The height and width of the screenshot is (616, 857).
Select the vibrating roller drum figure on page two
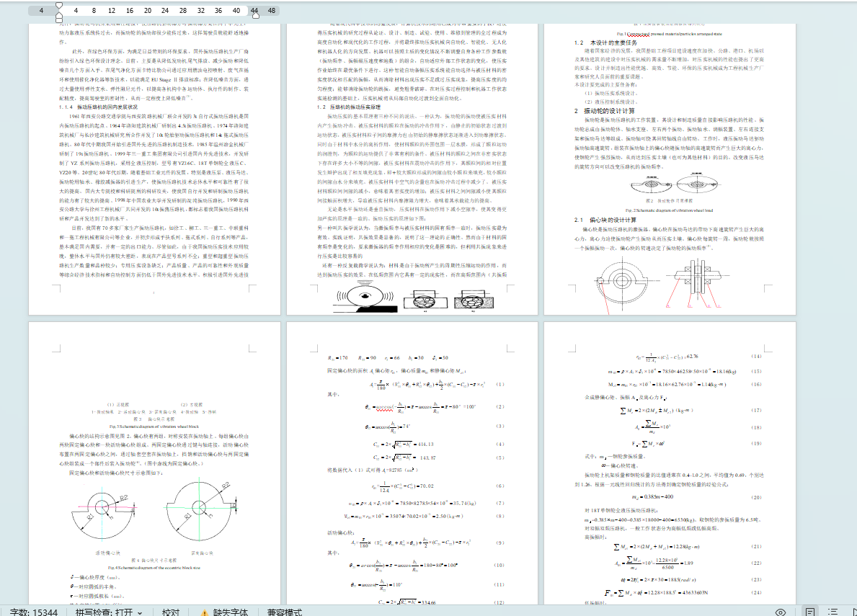(365, 297)
